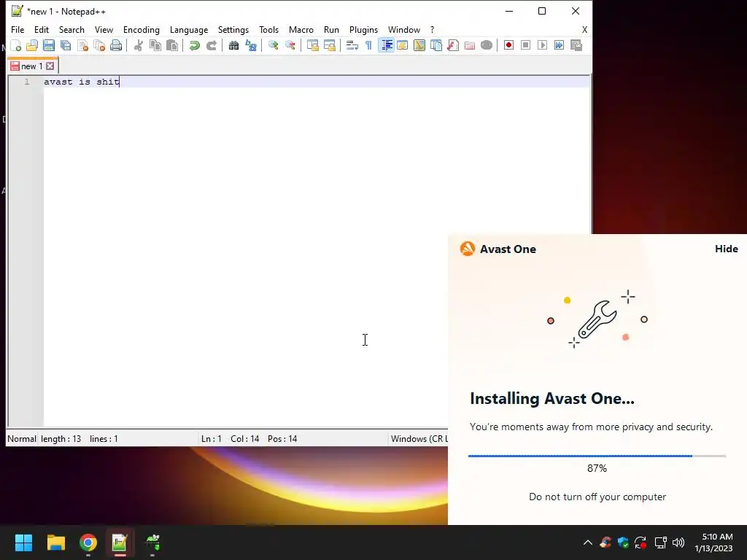The image size is (747, 560).
Task: Open the Settings menu
Action: coord(233,29)
